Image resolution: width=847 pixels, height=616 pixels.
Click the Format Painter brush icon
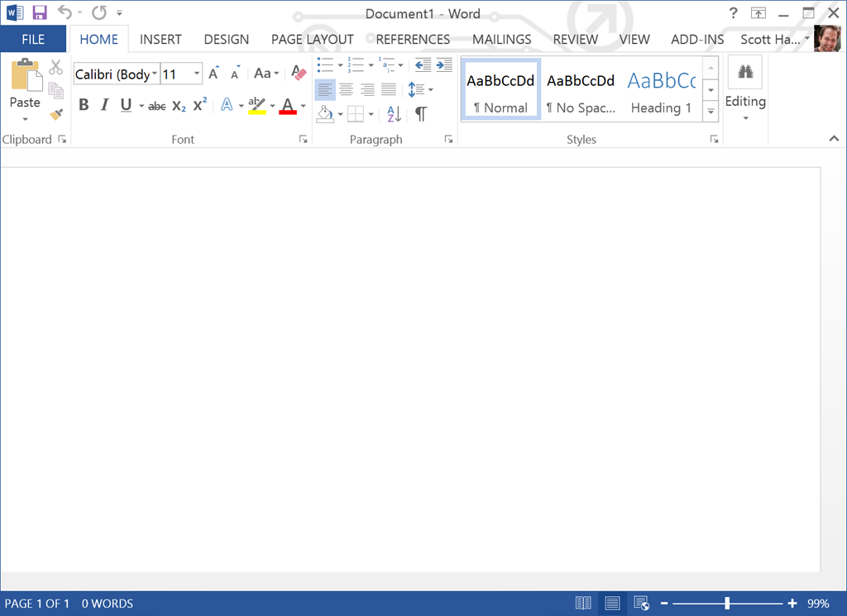click(x=56, y=113)
